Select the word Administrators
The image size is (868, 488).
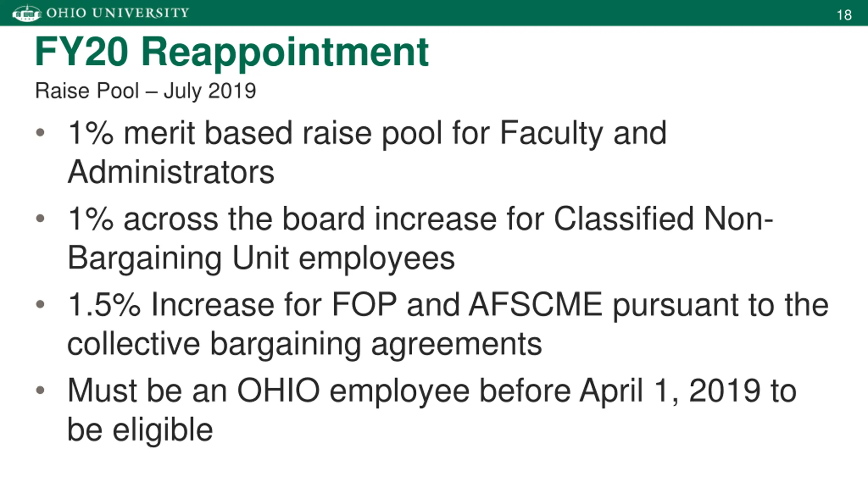pos(171,172)
